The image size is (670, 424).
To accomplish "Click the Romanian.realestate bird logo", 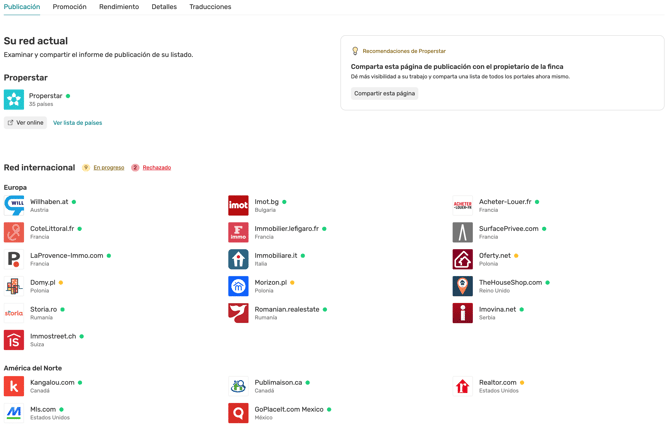I will [x=238, y=313].
